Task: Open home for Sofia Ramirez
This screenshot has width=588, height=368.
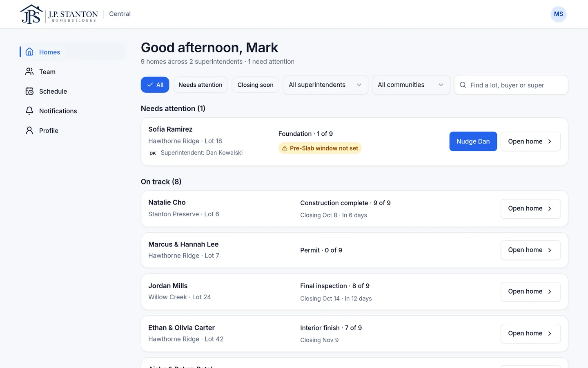Action: pyautogui.click(x=530, y=141)
